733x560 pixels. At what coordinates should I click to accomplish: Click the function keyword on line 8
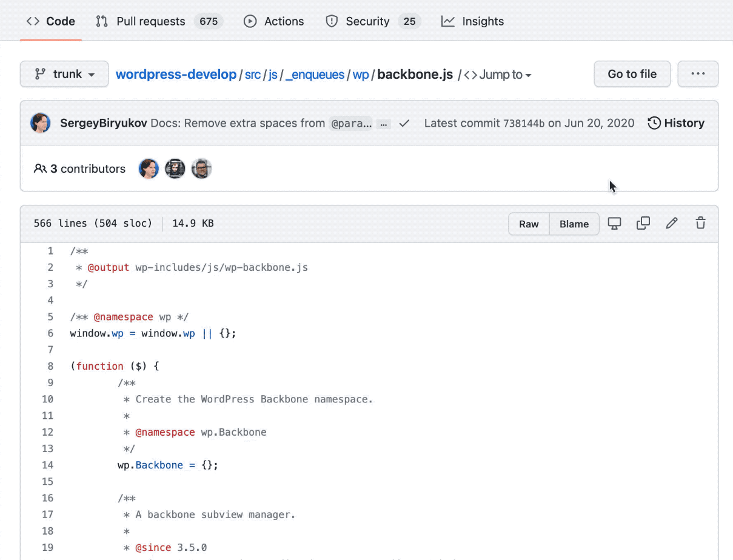point(100,366)
